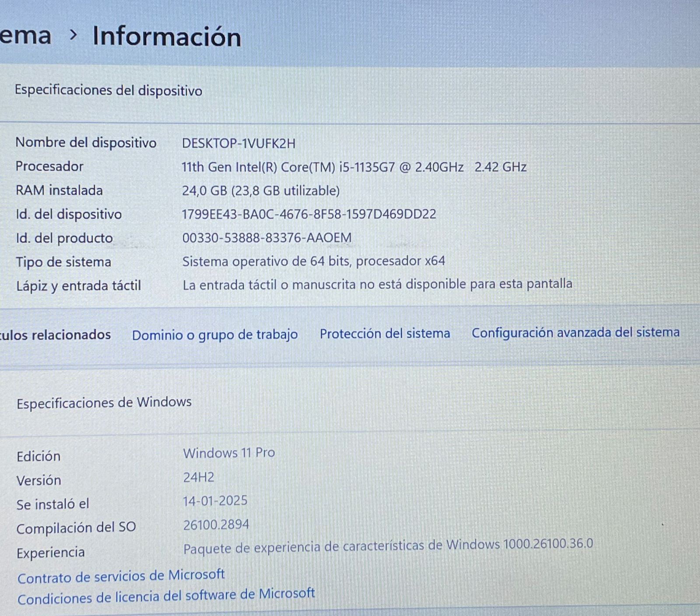Select device ID 1799EE43-BA0C-4676-8F58-1597D469DD22
700x616 pixels.
309,214
